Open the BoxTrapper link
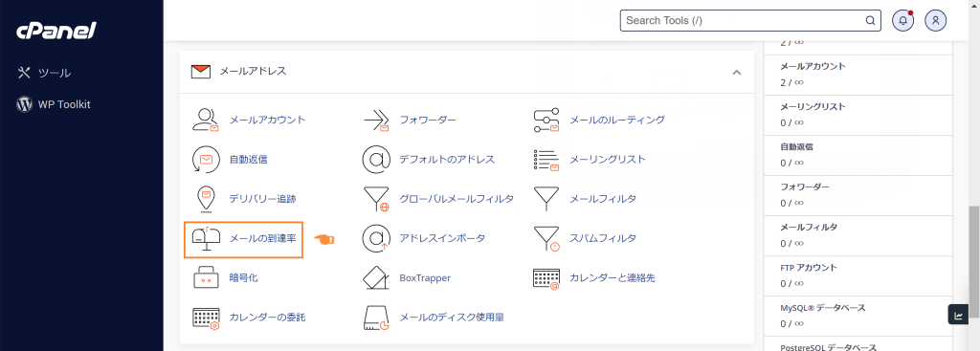Screen dimensions: 980x351 coord(425,278)
